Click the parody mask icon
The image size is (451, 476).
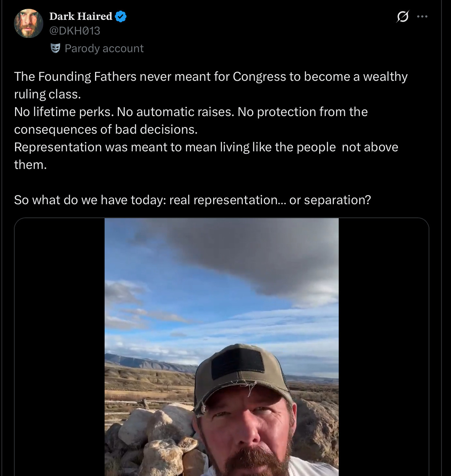click(x=55, y=48)
